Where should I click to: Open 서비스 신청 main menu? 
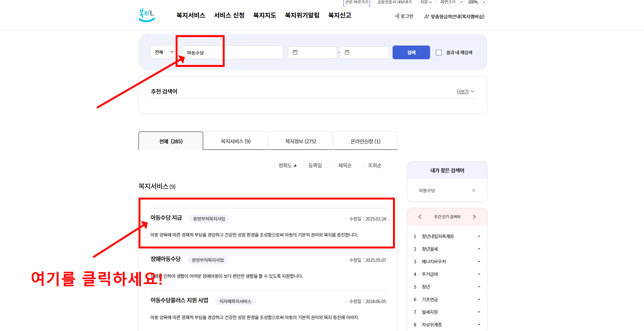[229, 15]
